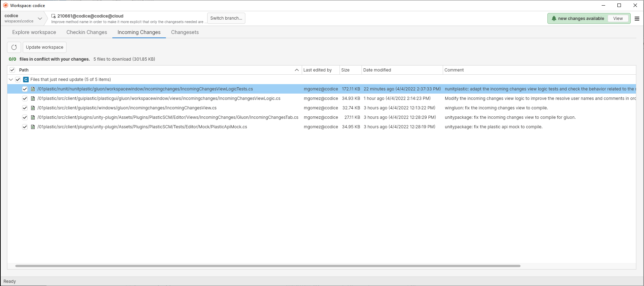The image size is (644, 286).
Task: Click the 210661@codice@codice@cloud branch label
Action: click(90, 16)
